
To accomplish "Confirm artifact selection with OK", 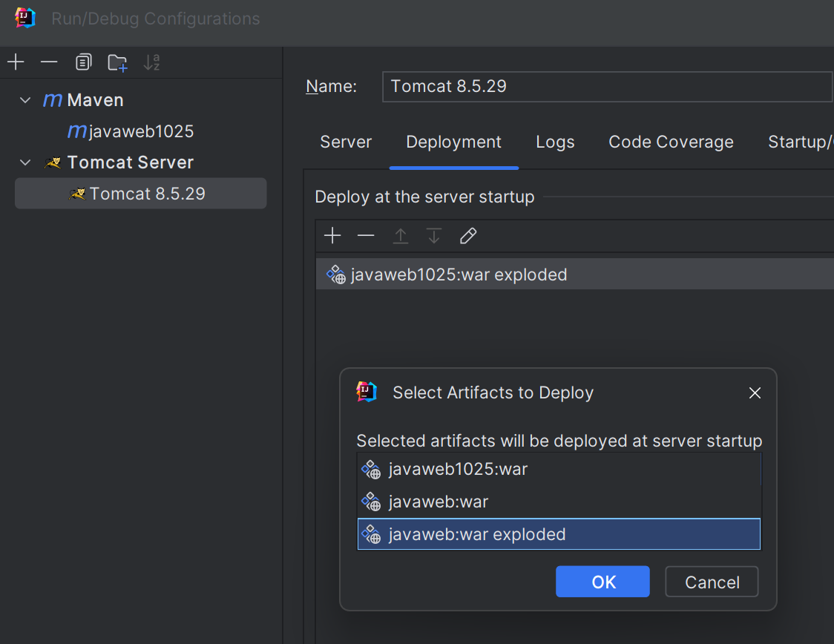I will tap(602, 582).
